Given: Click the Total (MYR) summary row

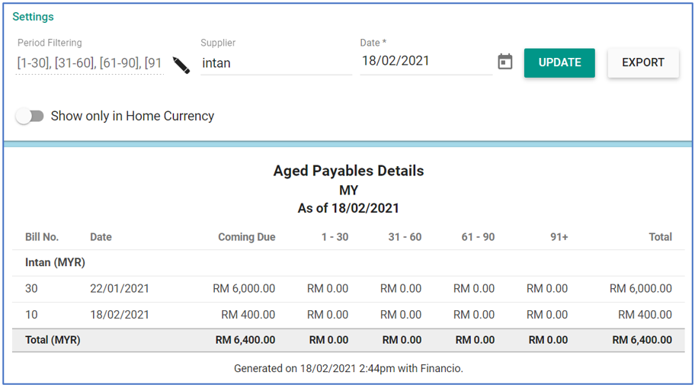Looking at the screenshot, I should click(348, 340).
